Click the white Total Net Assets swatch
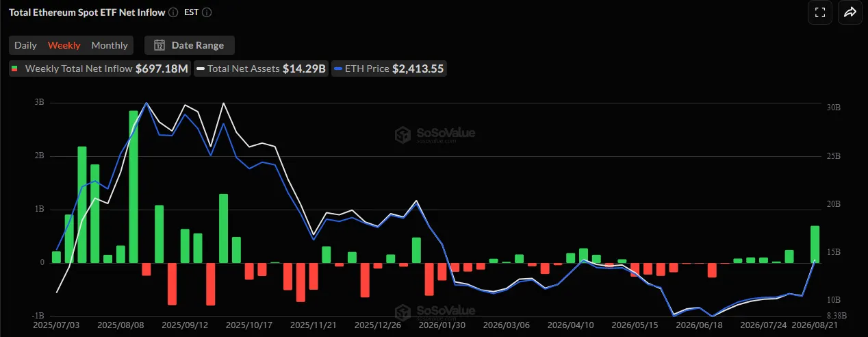This screenshot has width=868, height=337. pos(201,68)
